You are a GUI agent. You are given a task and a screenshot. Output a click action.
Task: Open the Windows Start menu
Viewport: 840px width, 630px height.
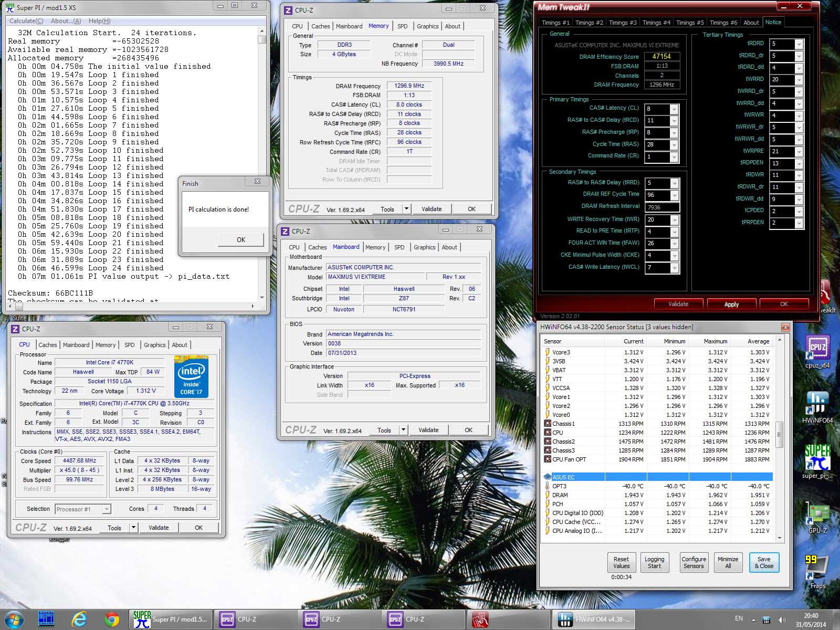click(x=14, y=619)
